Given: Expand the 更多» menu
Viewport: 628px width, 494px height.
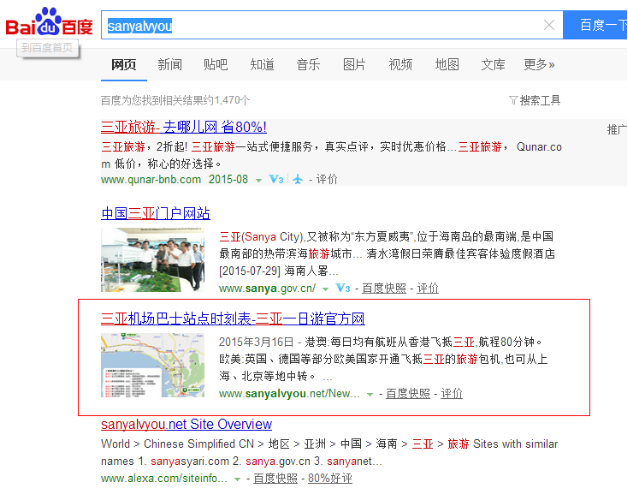Looking at the screenshot, I should click(539, 65).
